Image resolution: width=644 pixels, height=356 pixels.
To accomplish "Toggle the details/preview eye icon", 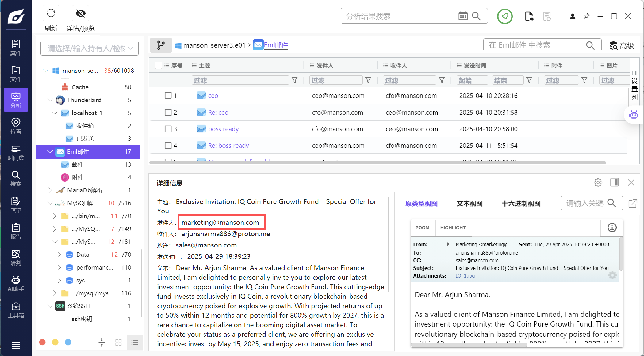I will click(x=80, y=13).
